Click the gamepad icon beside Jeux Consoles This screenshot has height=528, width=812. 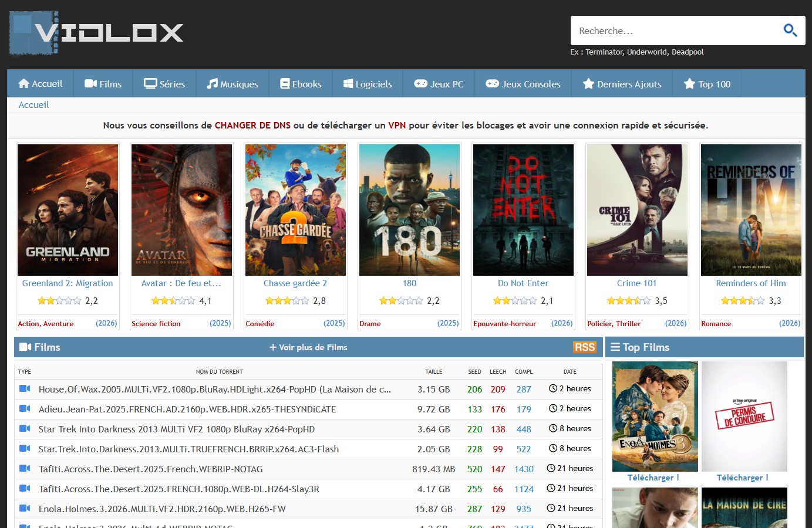492,84
